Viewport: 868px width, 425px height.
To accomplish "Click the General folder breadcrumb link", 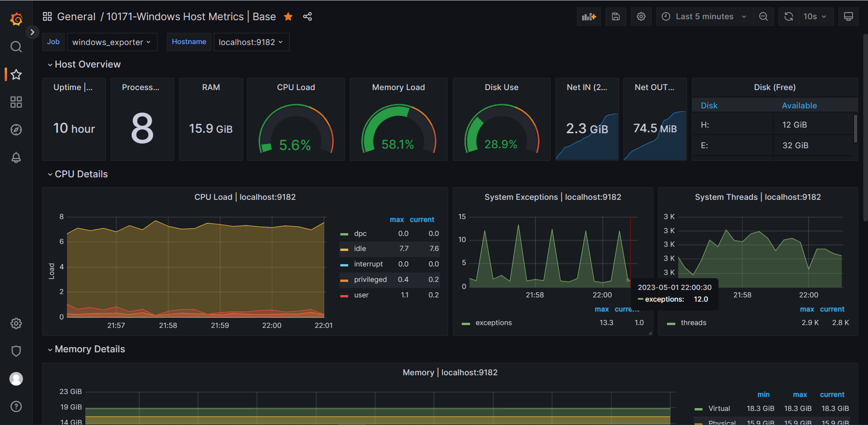I will pyautogui.click(x=76, y=17).
